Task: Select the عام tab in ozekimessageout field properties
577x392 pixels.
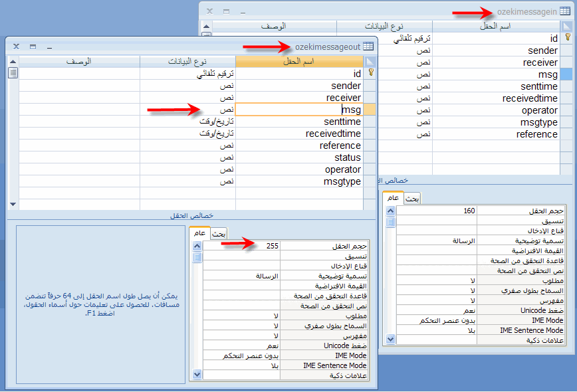Action: pyautogui.click(x=200, y=233)
